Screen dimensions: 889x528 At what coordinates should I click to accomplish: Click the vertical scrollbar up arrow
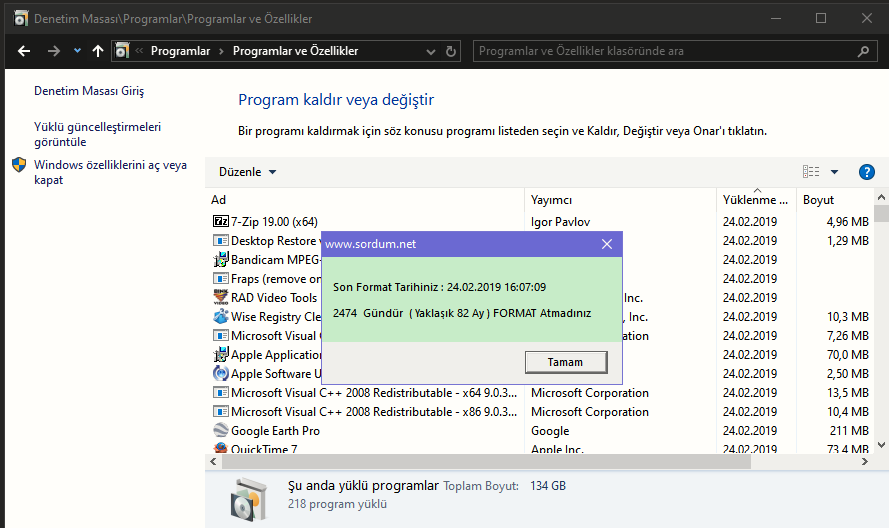[x=881, y=197]
